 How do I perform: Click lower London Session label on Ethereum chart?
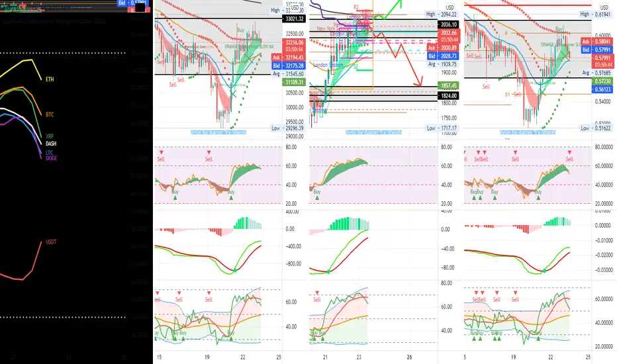point(328,65)
